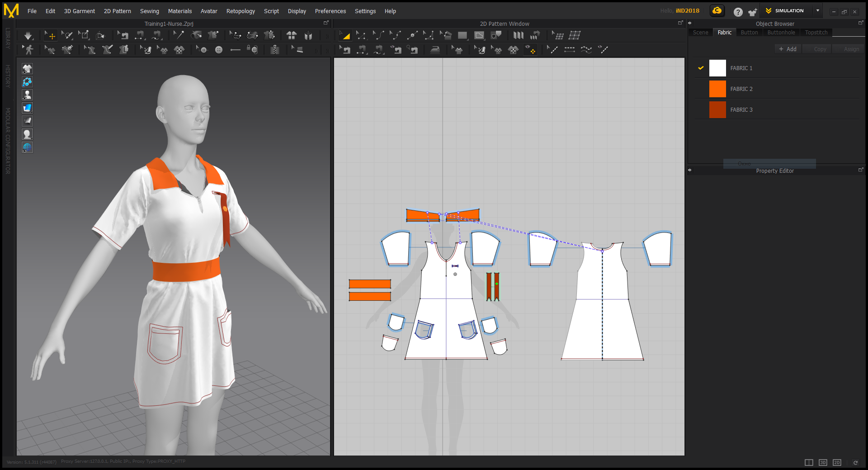This screenshot has height=470, width=868.
Task: Toggle the globe environment display icon
Action: click(27, 147)
